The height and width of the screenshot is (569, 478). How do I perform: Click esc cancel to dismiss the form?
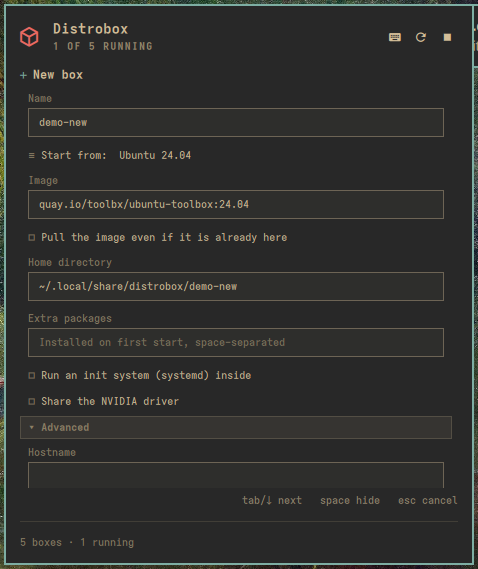(x=428, y=500)
